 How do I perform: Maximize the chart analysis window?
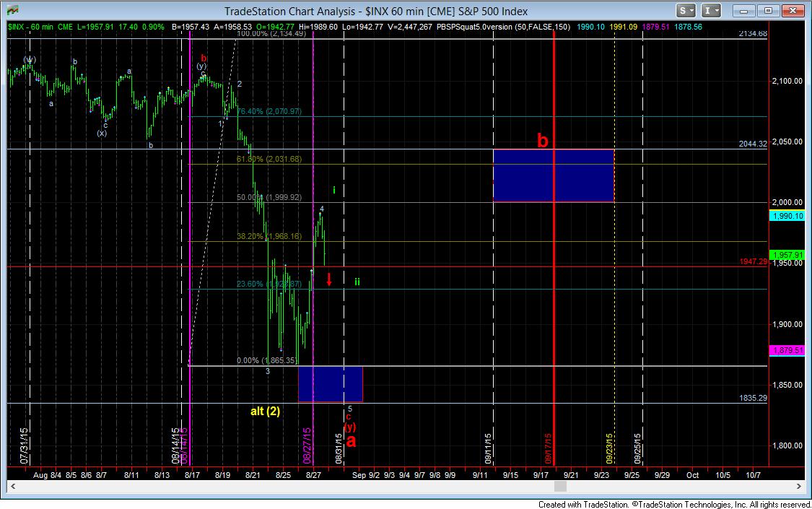click(767, 11)
